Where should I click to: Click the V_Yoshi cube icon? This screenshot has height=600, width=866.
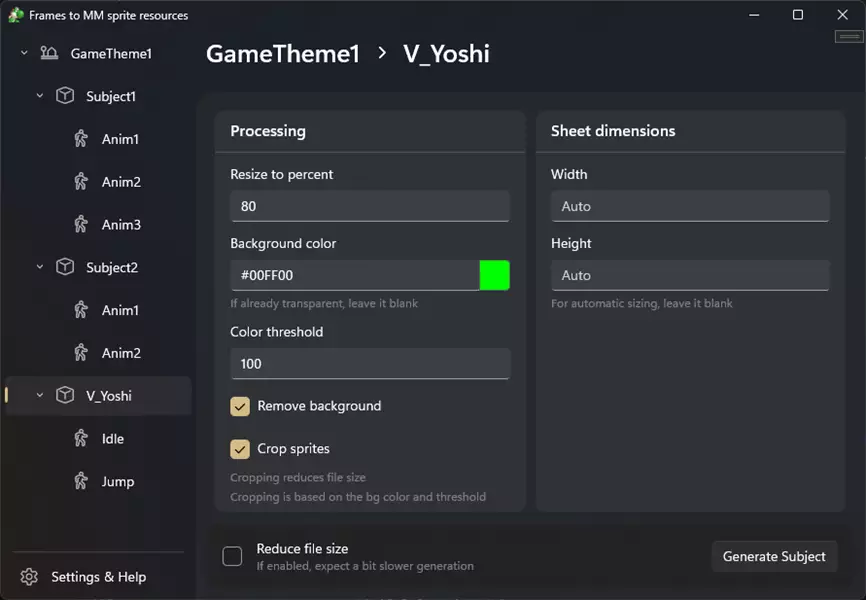[65, 395]
